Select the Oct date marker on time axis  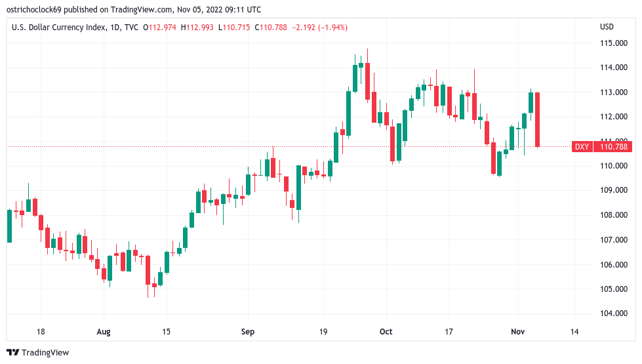click(386, 332)
